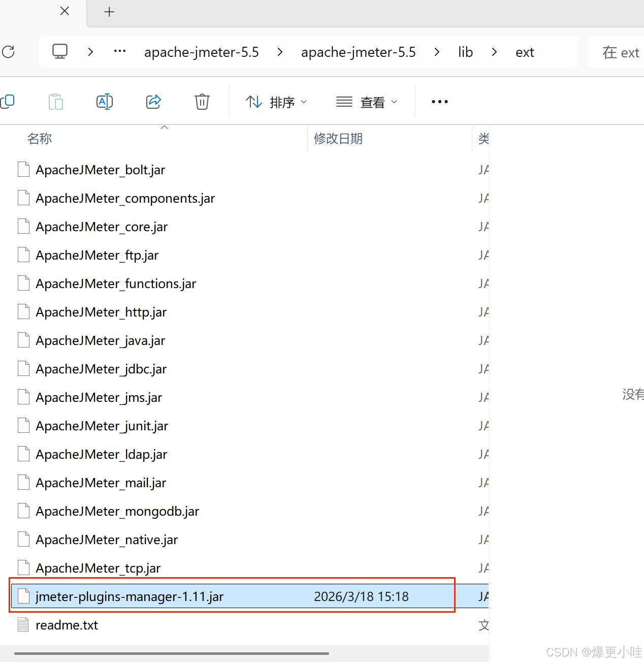Click the ApacheJMeter_core.jar file icon
This screenshot has height=663, width=644.
23,227
